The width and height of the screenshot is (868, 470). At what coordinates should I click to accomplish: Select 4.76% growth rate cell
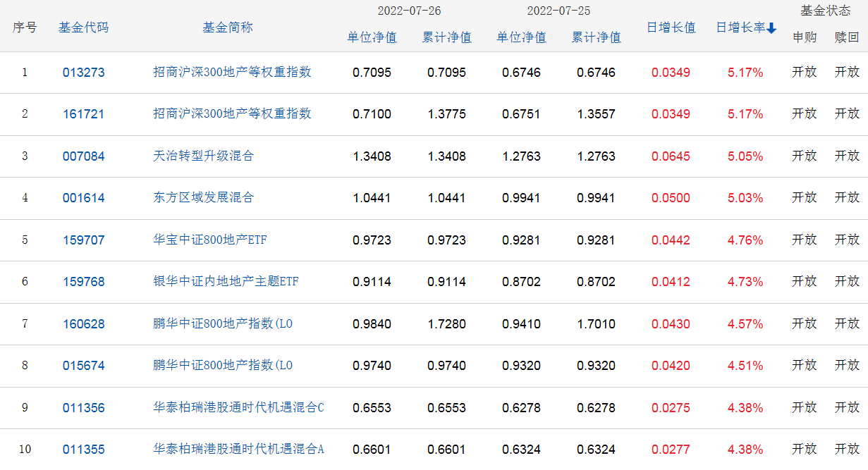(x=745, y=240)
